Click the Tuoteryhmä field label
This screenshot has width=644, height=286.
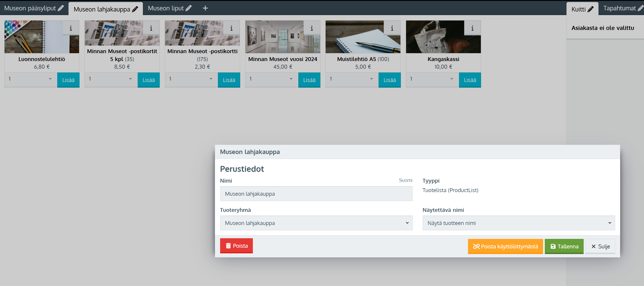235,210
